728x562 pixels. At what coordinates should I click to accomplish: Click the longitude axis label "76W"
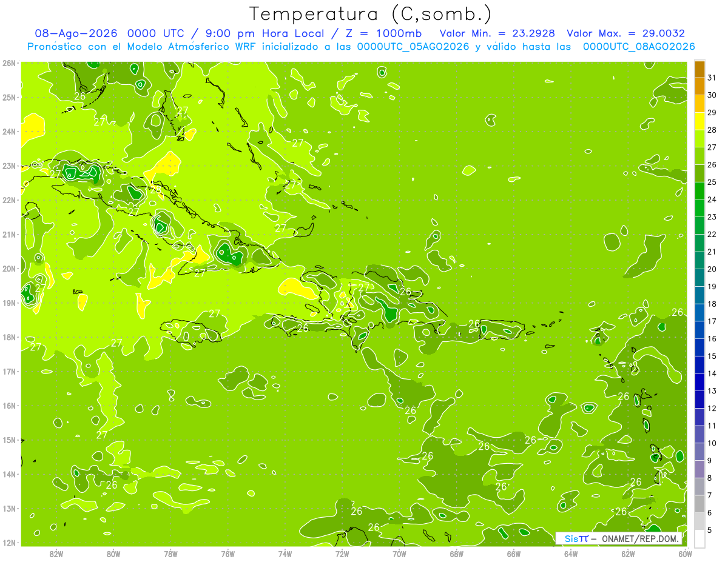pos(228,554)
